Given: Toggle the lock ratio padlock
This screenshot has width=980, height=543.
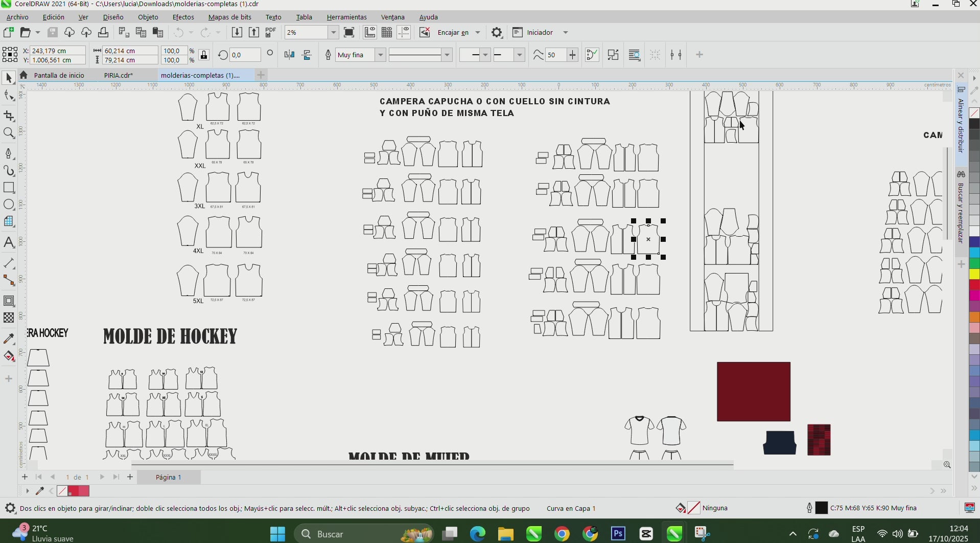Looking at the screenshot, I should click(x=204, y=55).
